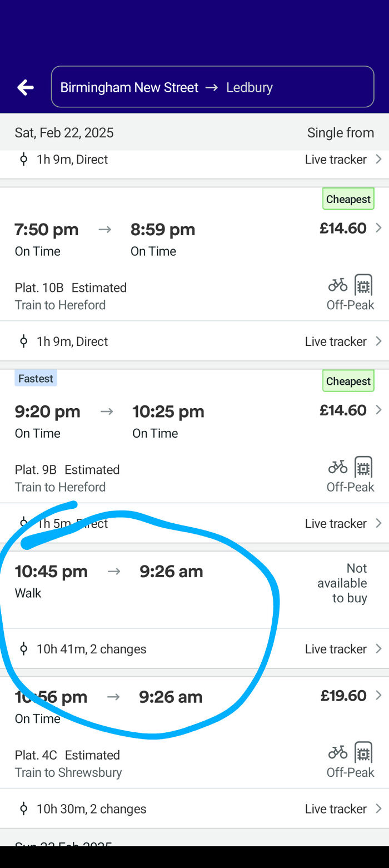Select the bicycle icon near £19.60 fare
The width and height of the screenshot is (389, 868).
pos(338,752)
